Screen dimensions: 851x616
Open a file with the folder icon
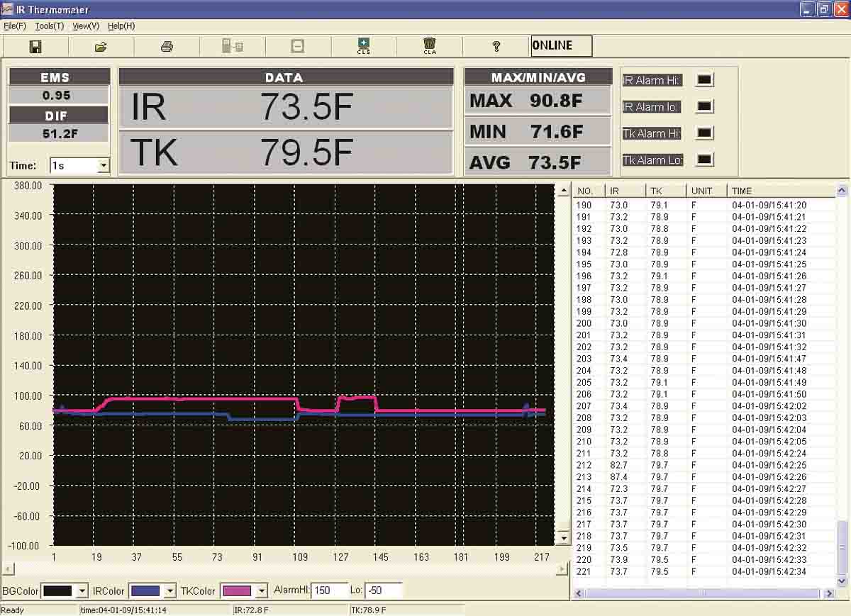click(101, 47)
